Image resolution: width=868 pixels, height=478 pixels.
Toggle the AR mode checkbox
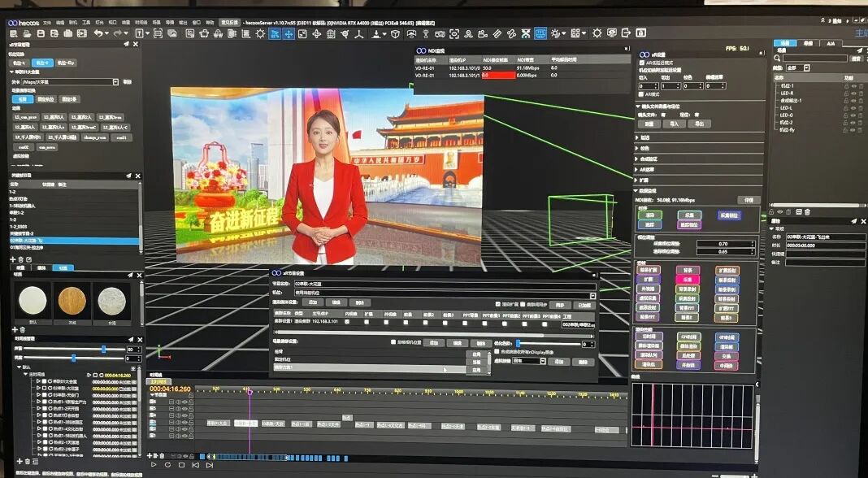tap(640, 94)
